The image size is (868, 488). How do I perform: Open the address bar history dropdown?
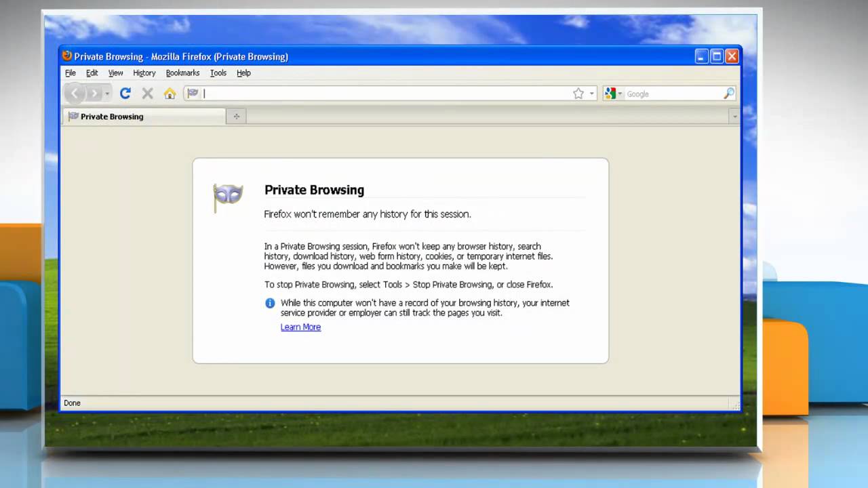click(x=591, y=94)
